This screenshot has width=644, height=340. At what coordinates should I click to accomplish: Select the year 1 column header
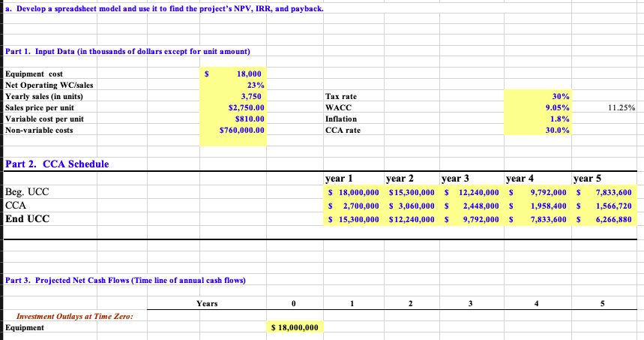(339, 179)
